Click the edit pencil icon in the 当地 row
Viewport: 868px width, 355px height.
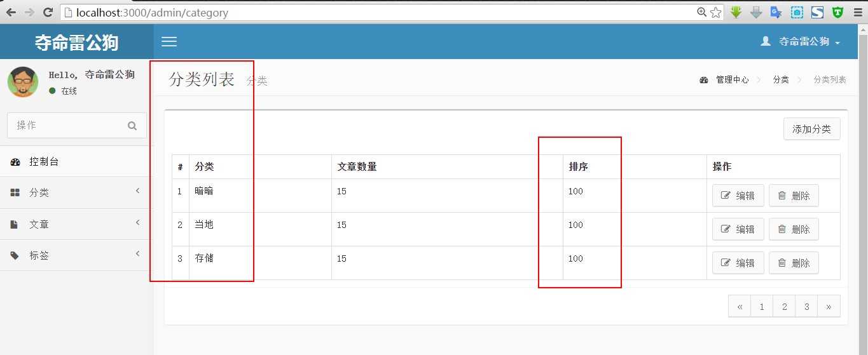coord(726,229)
